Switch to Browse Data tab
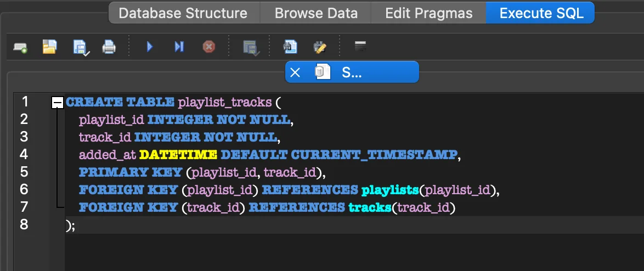644x271 pixels. pyautogui.click(x=317, y=13)
